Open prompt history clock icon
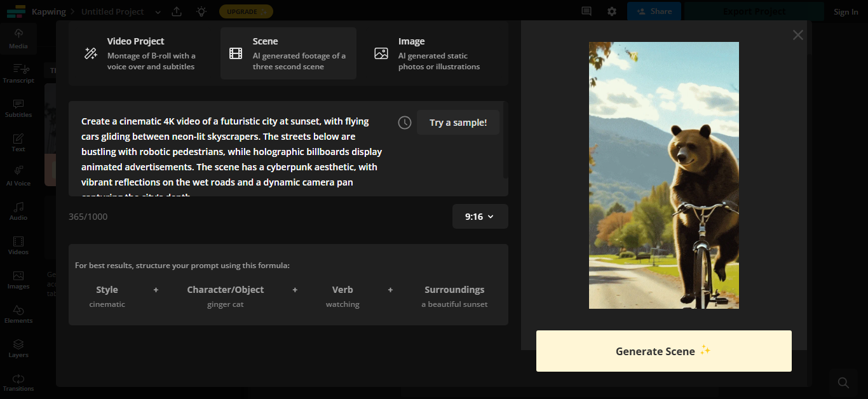 click(405, 123)
